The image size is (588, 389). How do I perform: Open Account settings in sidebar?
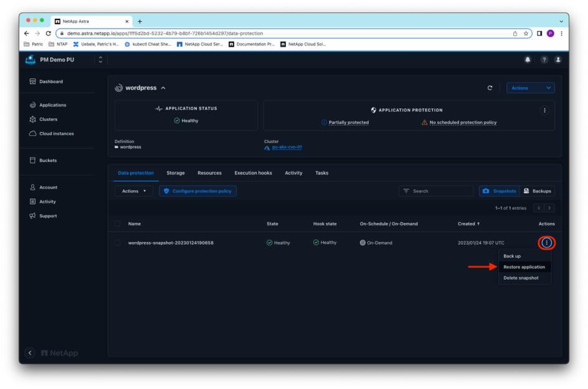43,187
